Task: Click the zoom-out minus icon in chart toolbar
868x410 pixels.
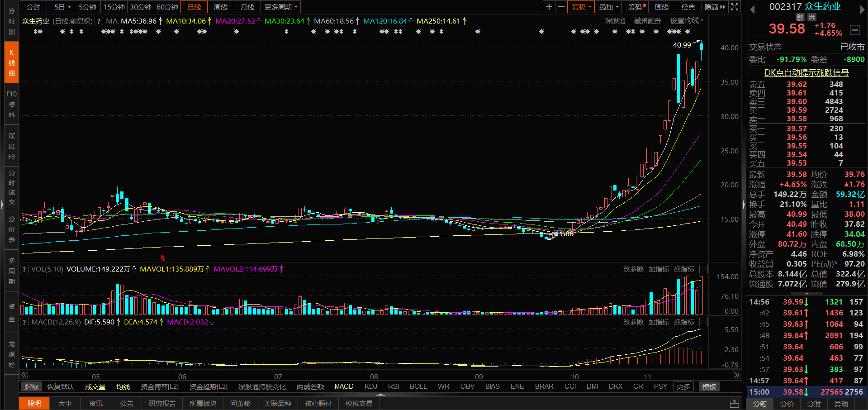Action: point(561,7)
